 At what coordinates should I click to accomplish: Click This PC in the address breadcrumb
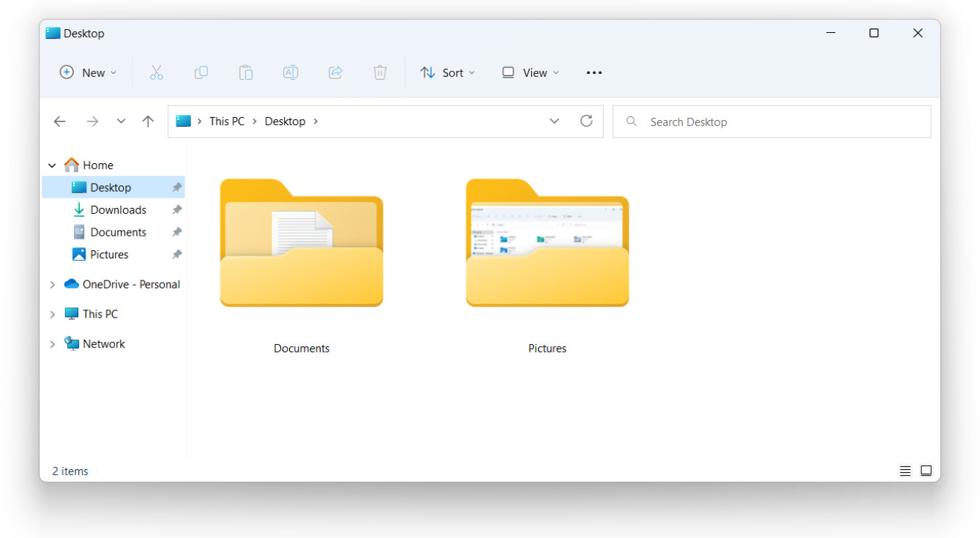[x=226, y=122]
